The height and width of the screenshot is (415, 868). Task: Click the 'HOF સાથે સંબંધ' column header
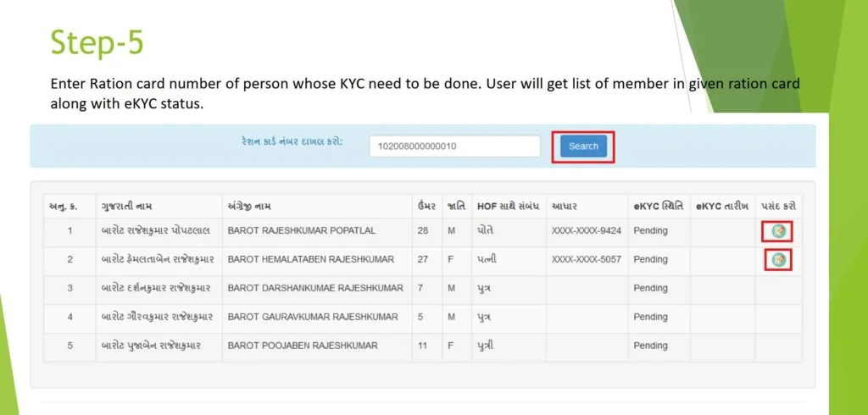click(509, 207)
